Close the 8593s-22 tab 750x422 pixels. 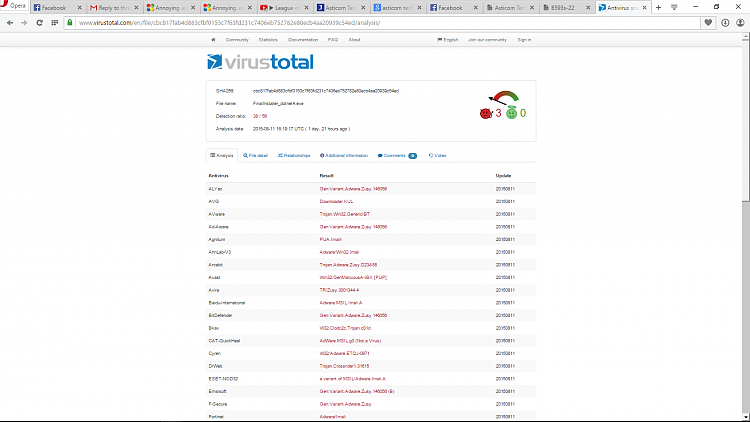588,8
